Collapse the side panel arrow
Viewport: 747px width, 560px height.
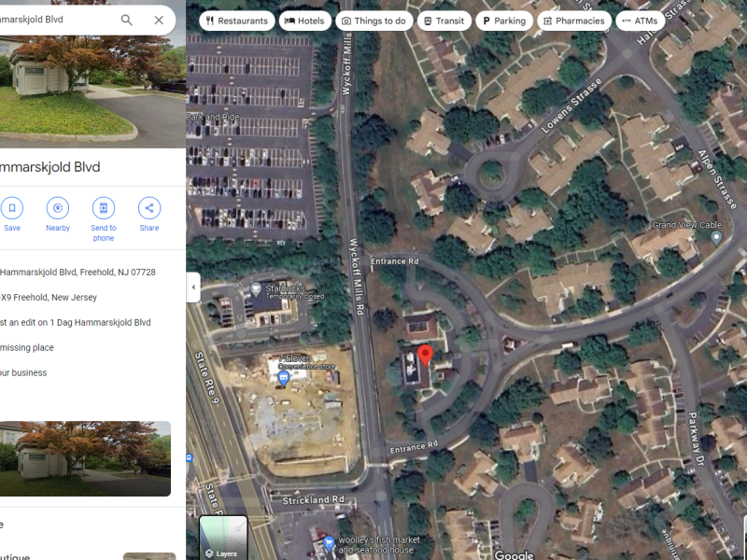pos(193,287)
